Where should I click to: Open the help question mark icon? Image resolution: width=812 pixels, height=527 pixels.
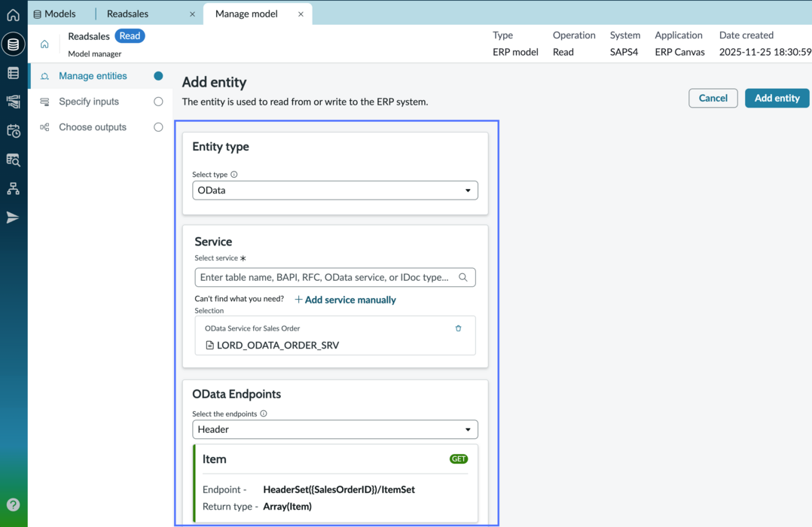click(14, 504)
